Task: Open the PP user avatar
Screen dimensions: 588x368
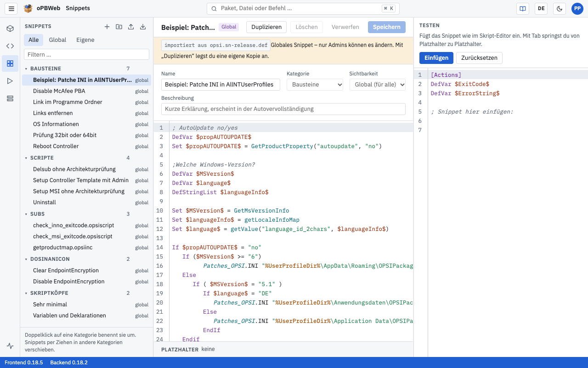Action: (577, 8)
